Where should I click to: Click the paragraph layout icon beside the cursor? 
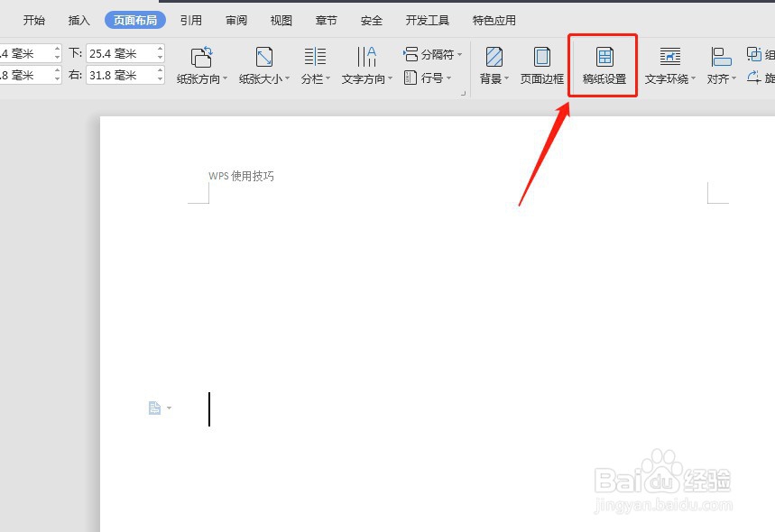154,408
